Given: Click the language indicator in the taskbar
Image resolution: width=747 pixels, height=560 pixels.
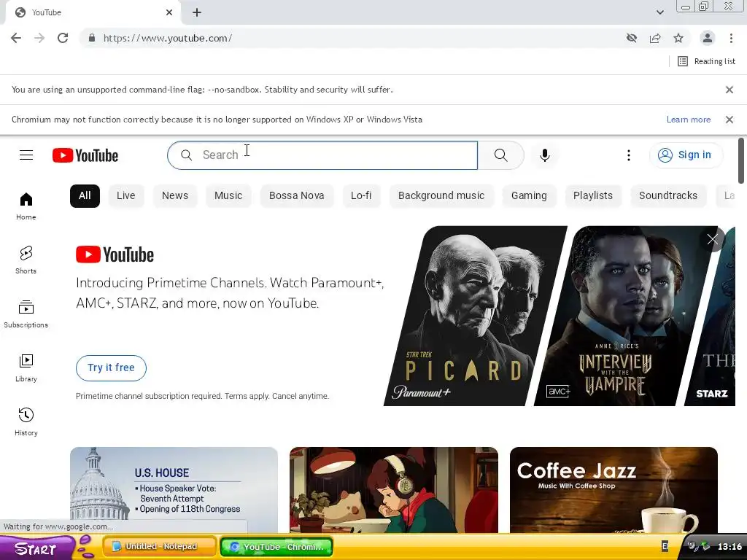Looking at the screenshot, I should click(665, 547).
